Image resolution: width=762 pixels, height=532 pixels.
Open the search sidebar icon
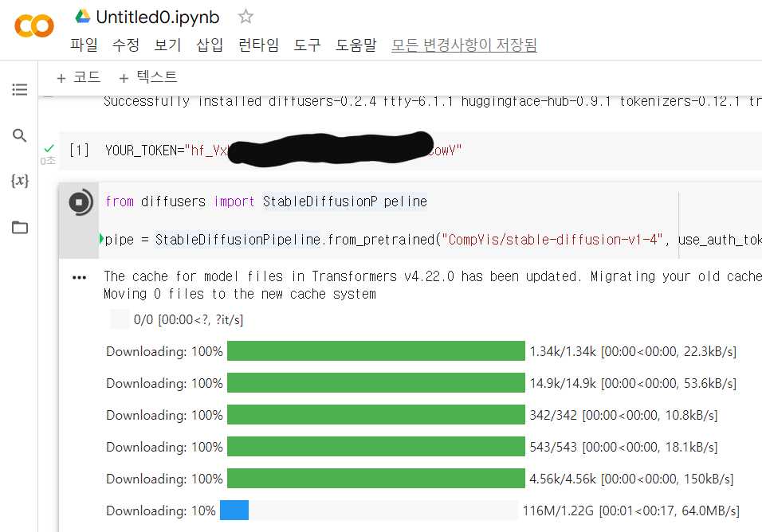19,135
